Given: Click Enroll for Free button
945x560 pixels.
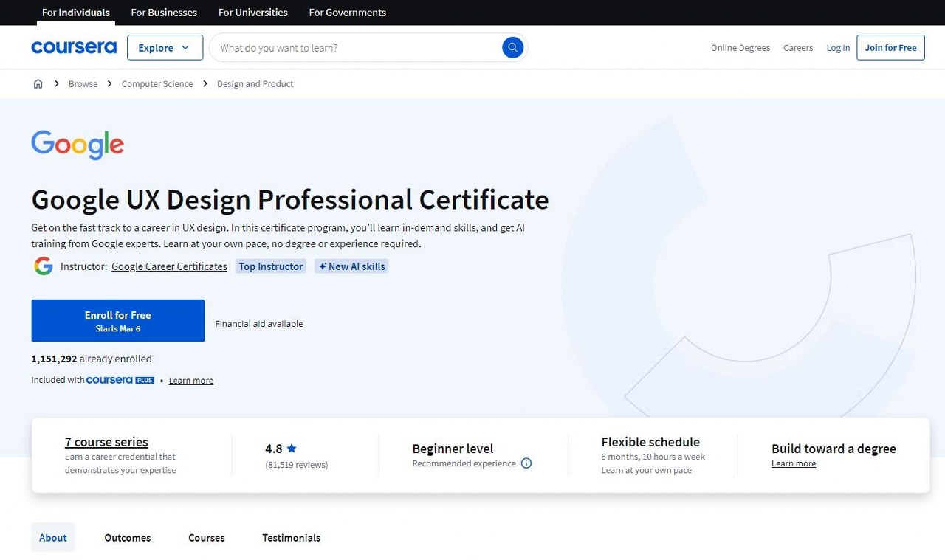Looking at the screenshot, I should coord(118,321).
